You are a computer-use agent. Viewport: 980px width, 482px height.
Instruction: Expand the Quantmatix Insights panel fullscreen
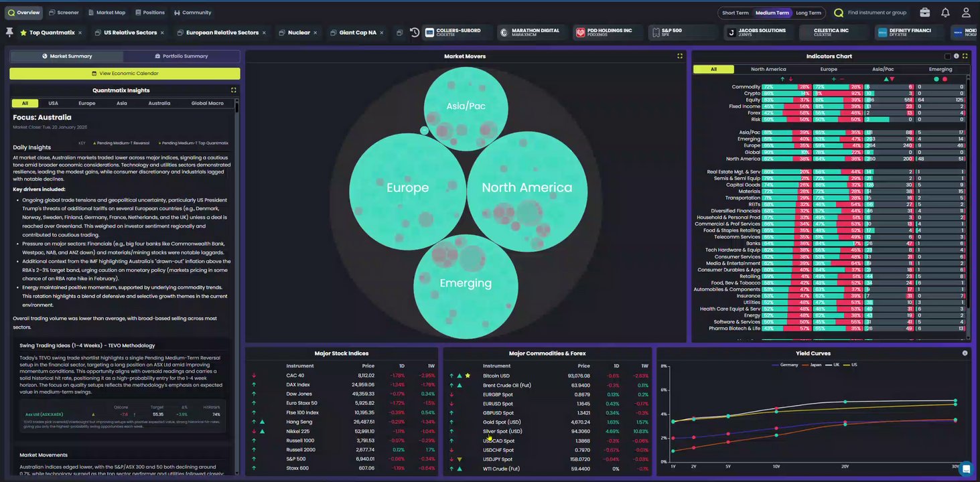click(x=234, y=90)
